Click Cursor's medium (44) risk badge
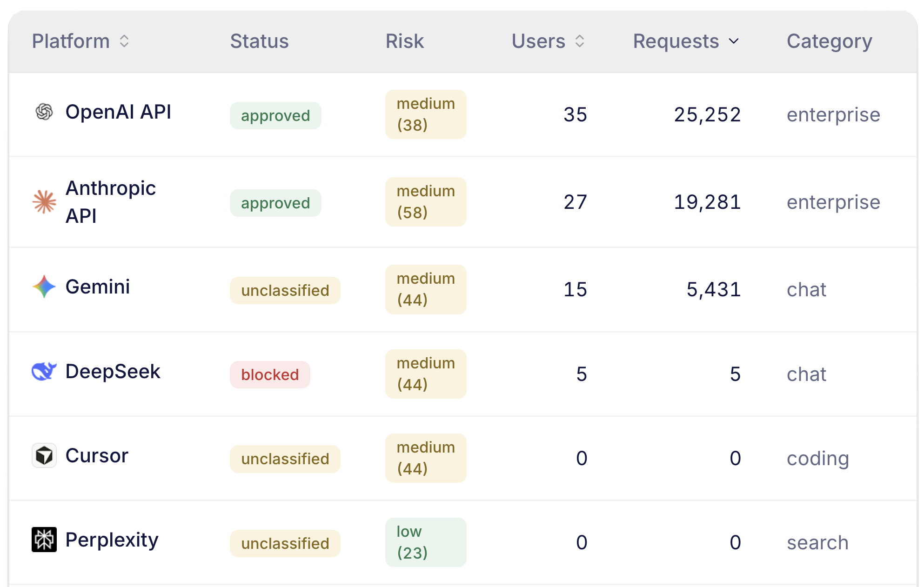This screenshot has height=587, width=924. coord(426,458)
